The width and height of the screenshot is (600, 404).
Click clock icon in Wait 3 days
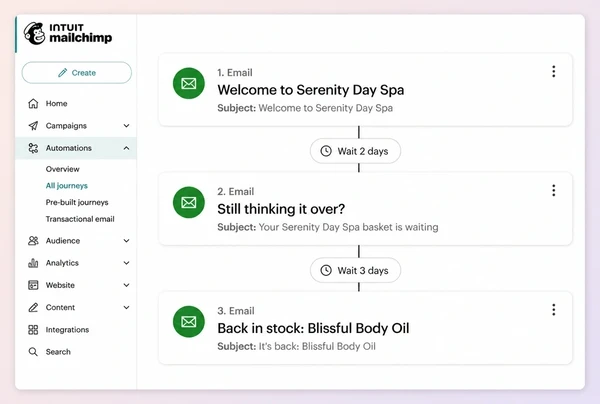326,270
